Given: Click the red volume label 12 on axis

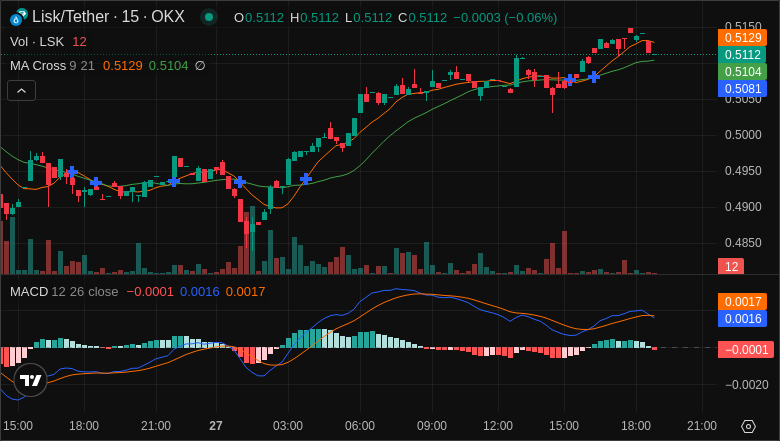Looking at the screenshot, I should coord(731,266).
